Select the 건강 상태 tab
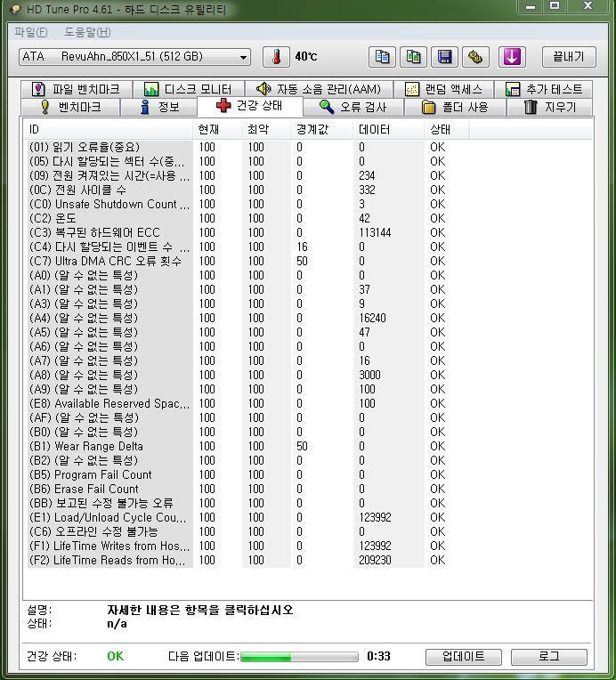Screen dimensions: 616x680 (250, 106)
